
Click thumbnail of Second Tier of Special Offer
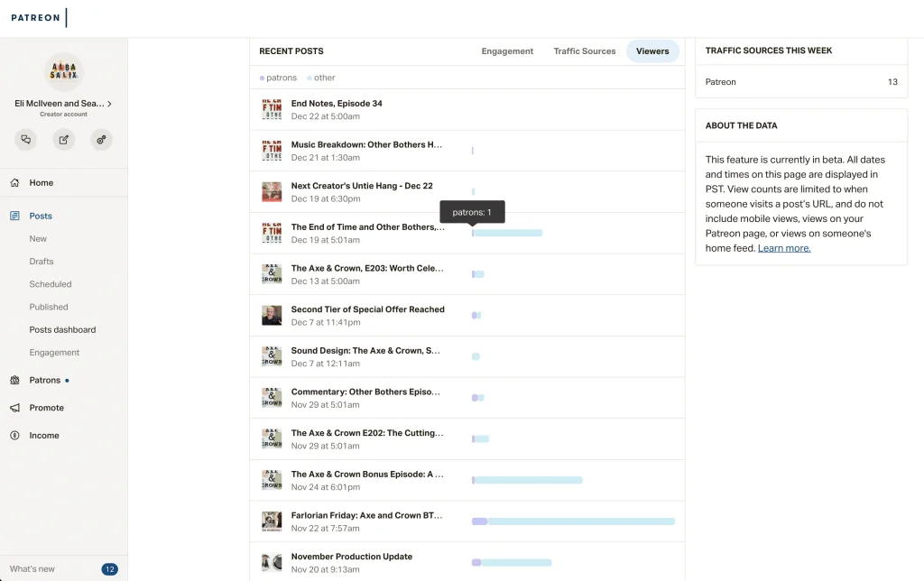click(x=272, y=316)
